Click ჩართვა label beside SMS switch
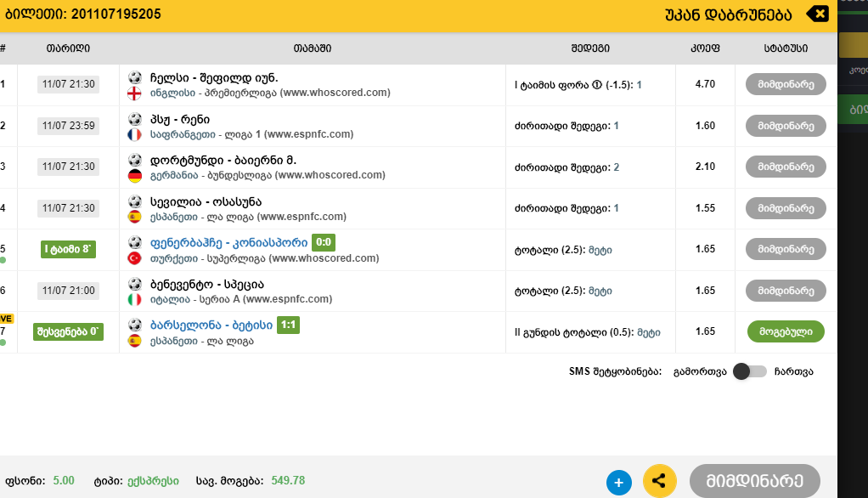The image size is (868, 498). 793,371
